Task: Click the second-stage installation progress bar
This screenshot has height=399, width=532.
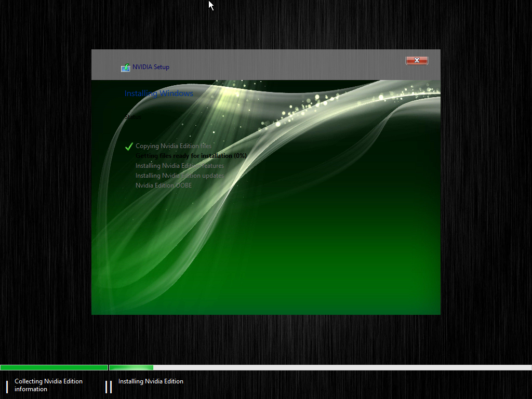Action: (320, 367)
